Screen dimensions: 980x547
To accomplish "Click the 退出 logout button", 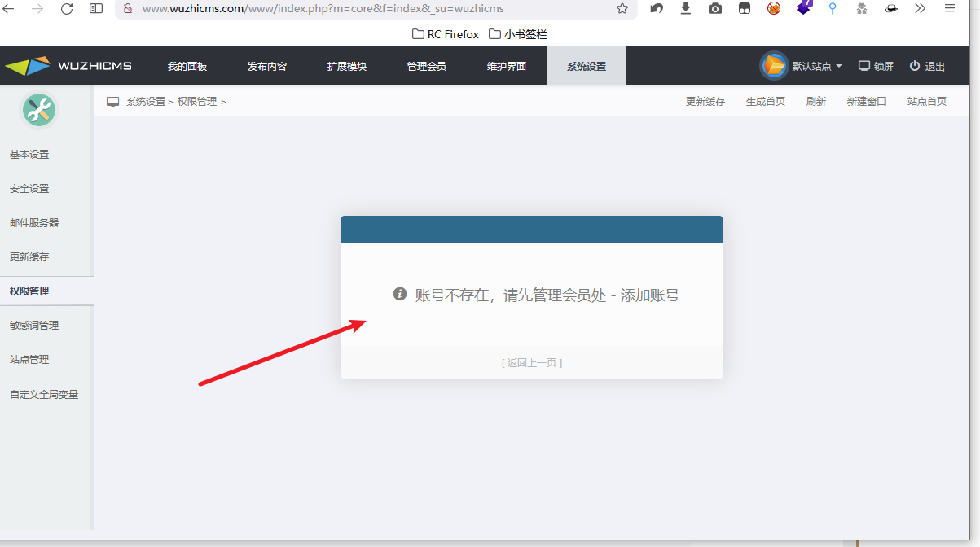I will 928,66.
